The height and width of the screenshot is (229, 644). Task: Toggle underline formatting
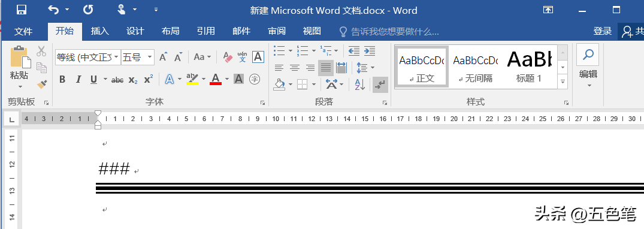pos(93,79)
